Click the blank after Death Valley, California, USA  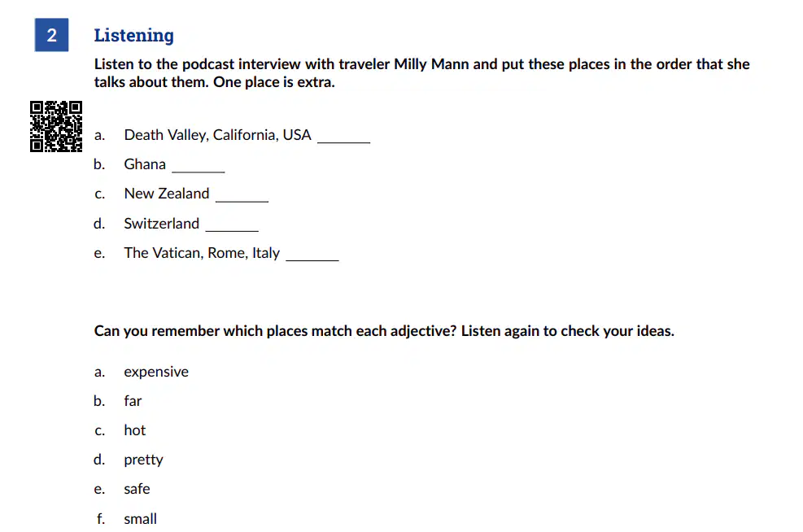click(343, 138)
